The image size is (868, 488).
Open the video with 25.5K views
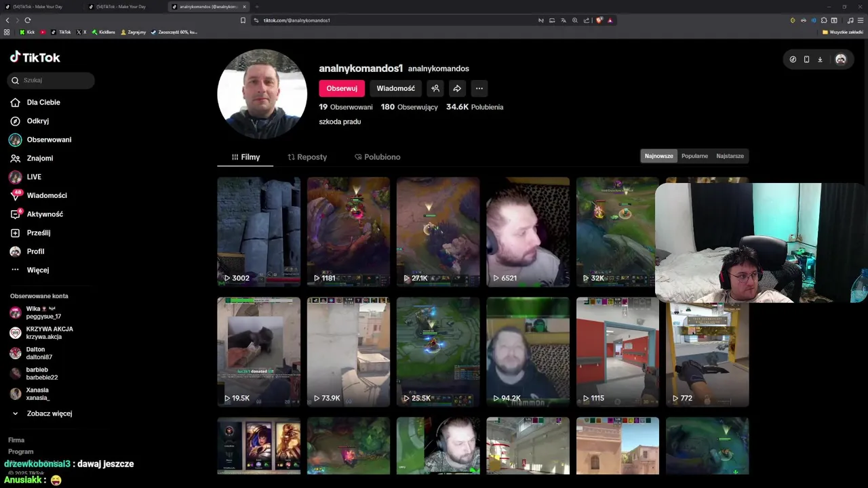tap(438, 352)
